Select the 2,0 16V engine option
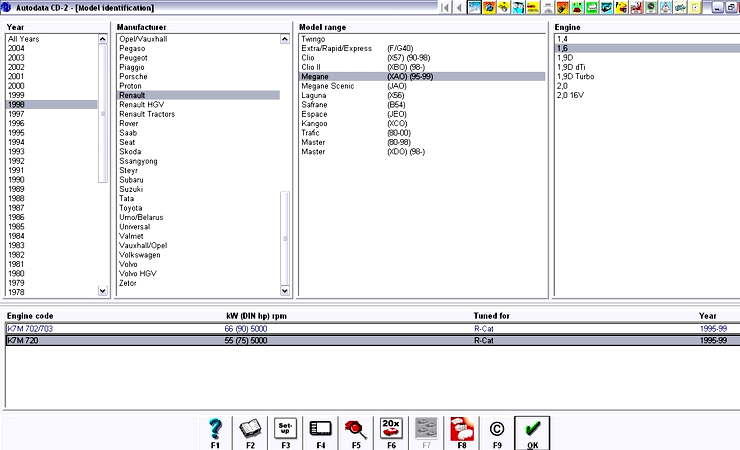 coord(648,95)
